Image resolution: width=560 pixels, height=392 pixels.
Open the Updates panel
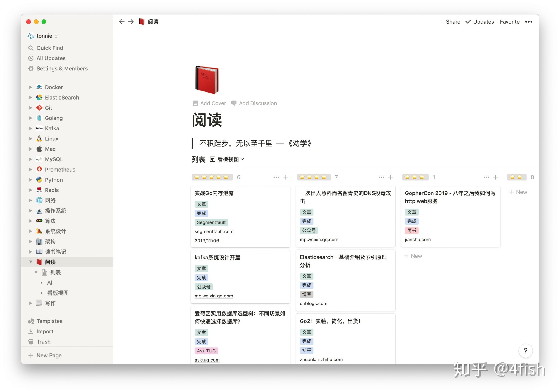tap(480, 22)
